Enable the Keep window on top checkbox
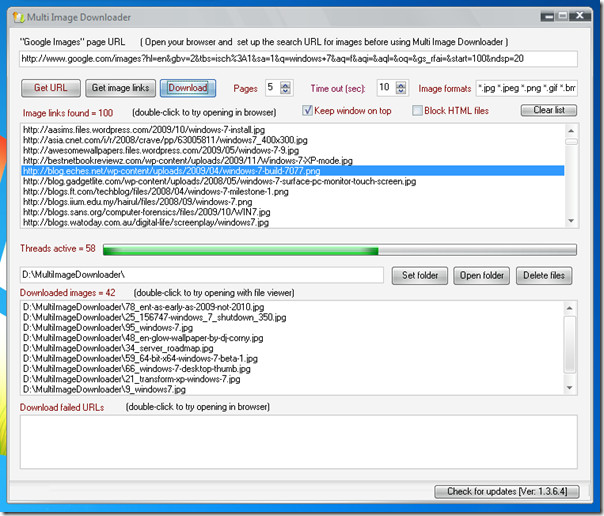 309,110
